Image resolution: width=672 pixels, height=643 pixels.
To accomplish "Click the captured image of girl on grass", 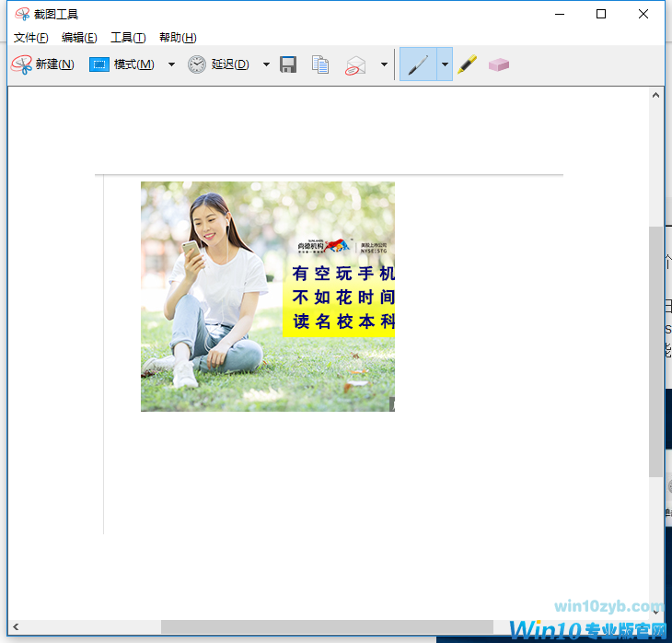I will point(267,296).
